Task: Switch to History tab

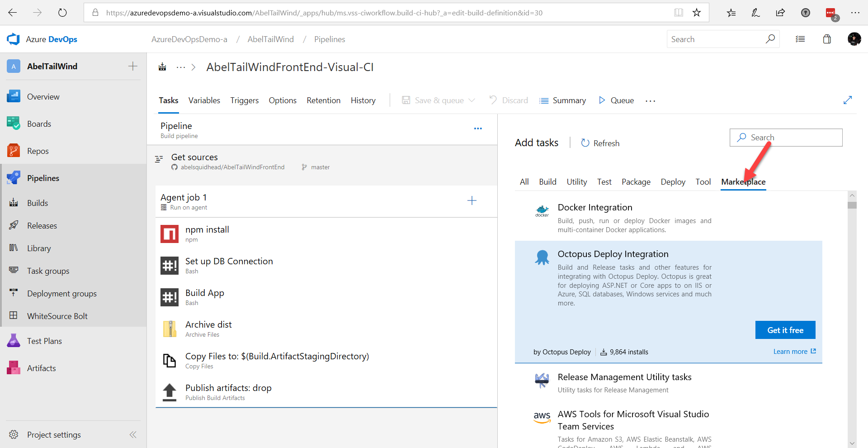Action: [x=363, y=100]
